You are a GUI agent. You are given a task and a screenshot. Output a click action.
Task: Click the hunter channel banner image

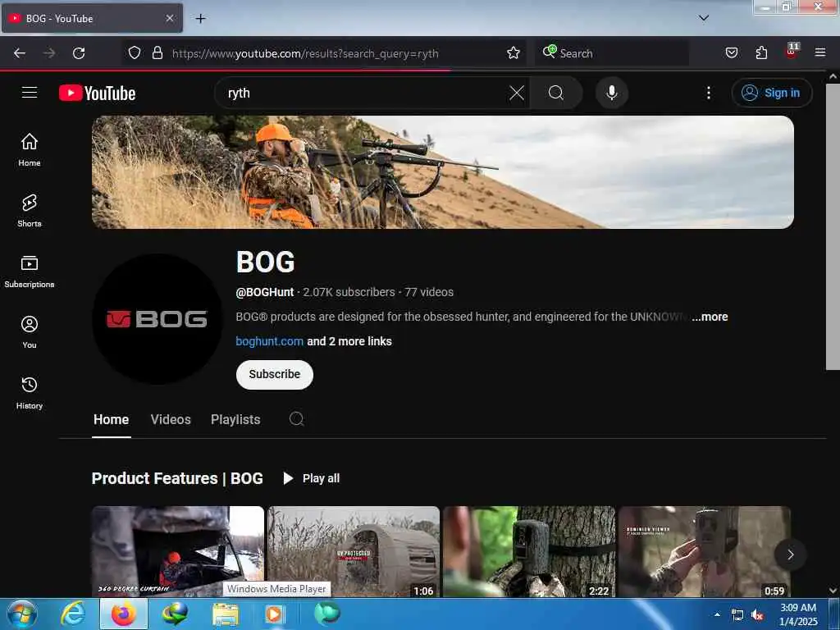[x=442, y=172]
